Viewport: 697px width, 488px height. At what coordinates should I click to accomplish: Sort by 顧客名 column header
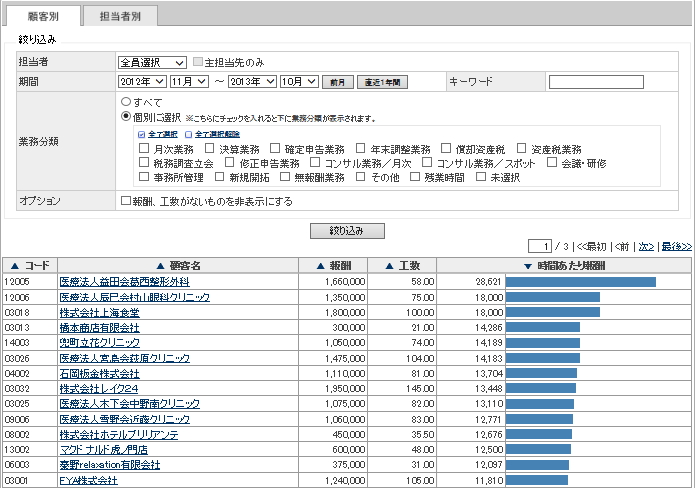coord(178,266)
